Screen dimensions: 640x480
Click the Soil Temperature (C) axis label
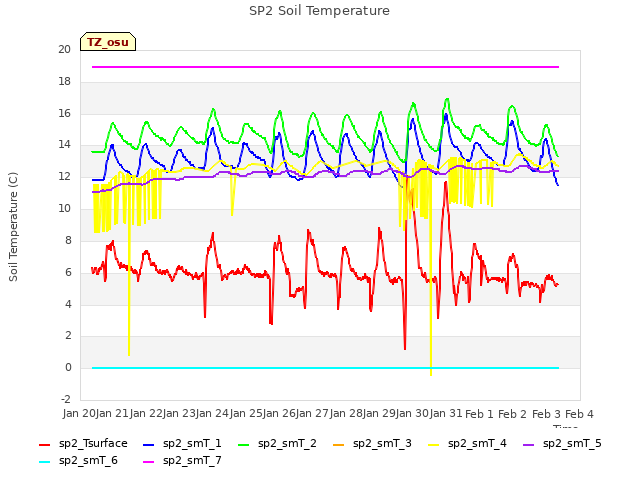[13, 227]
